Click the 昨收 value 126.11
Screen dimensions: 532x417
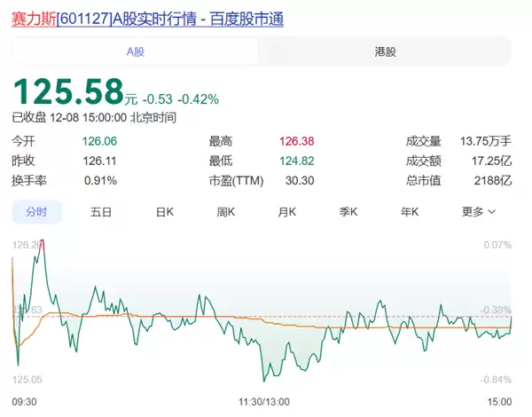(x=99, y=161)
